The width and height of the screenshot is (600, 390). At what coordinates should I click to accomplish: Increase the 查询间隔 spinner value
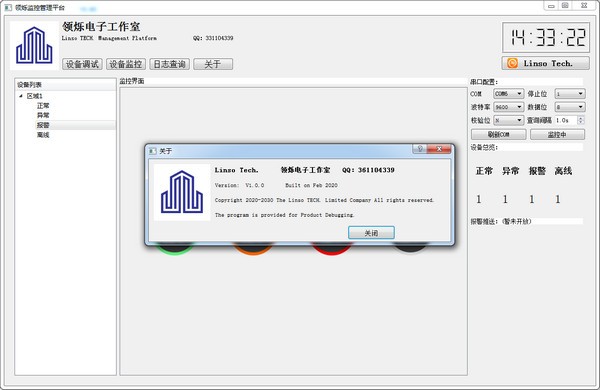click(580, 118)
